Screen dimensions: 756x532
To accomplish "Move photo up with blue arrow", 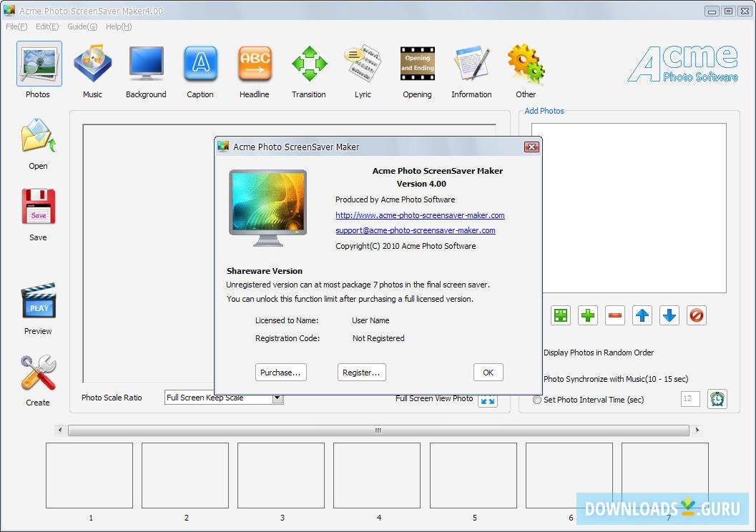I will coord(642,315).
